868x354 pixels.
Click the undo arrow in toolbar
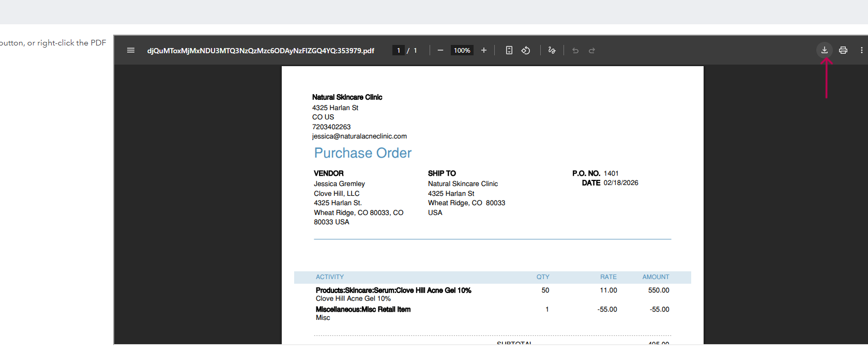575,50
